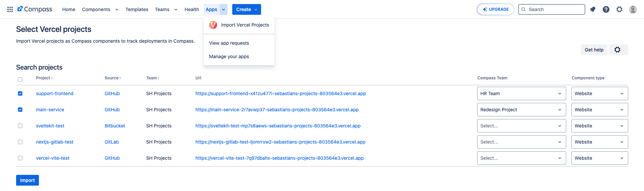Collapse the Apps dropdown chevron

[x=224, y=9]
